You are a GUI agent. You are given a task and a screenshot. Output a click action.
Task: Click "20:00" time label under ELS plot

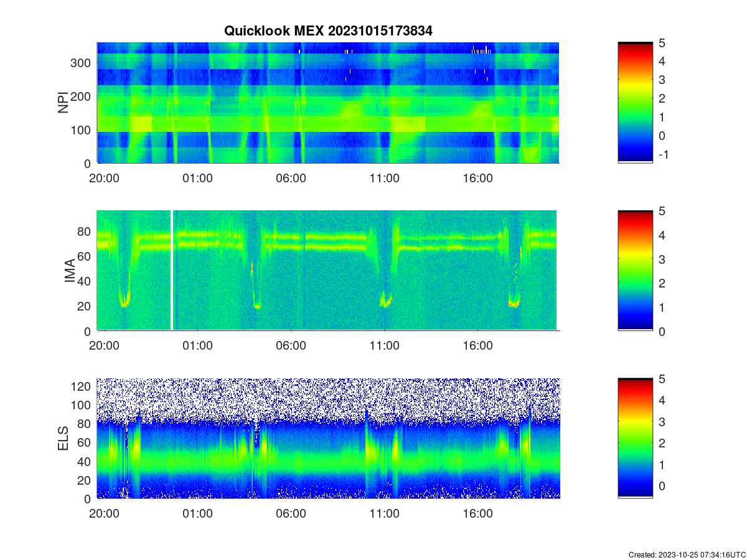[x=105, y=514]
